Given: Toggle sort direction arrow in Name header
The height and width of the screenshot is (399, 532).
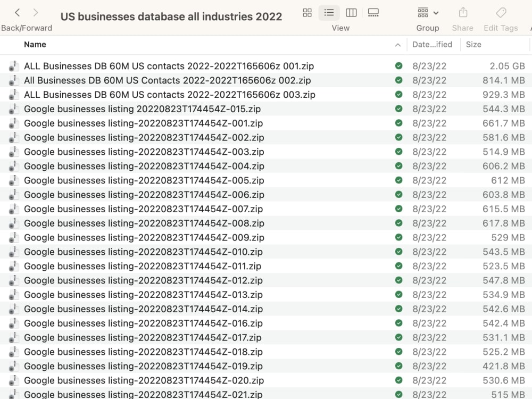Looking at the screenshot, I should pyautogui.click(x=398, y=45).
